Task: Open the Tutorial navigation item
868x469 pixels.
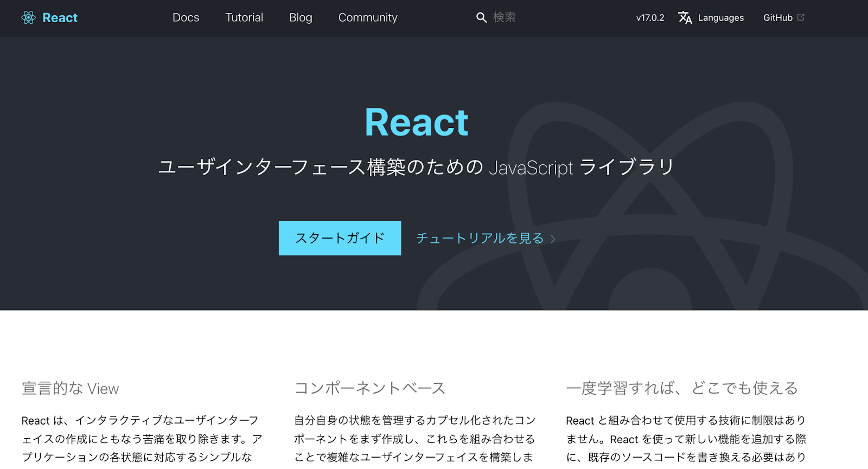Action: (x=244, y=18)
